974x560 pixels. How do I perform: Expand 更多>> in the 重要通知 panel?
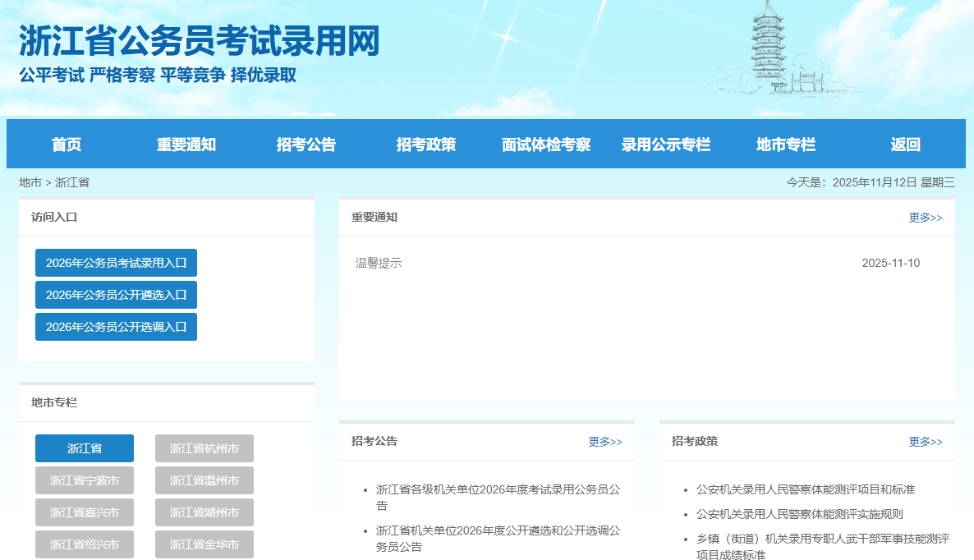[x=926, y=218]
